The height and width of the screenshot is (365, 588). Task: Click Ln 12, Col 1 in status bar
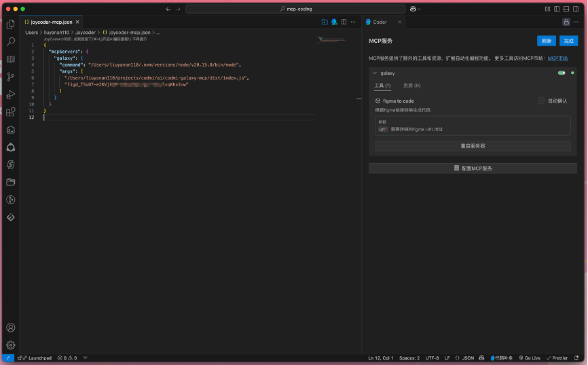(x=381, y=358)
